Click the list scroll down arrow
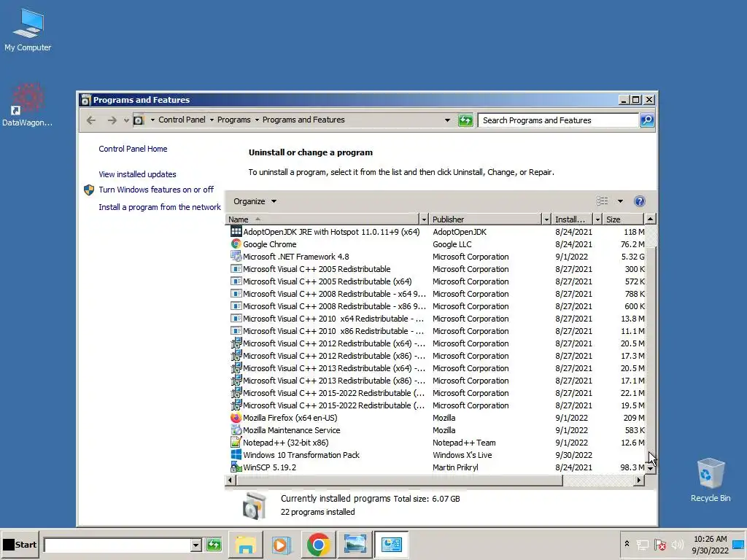 (650, 469)
